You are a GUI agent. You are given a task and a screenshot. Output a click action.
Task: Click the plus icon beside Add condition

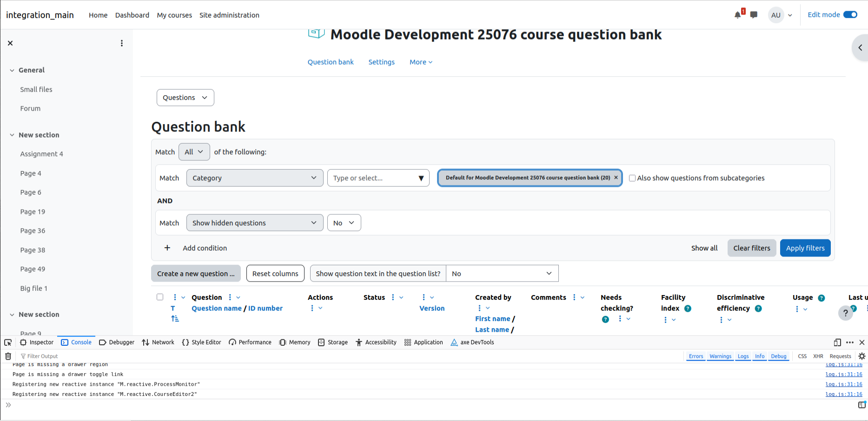tap(167, 248)
